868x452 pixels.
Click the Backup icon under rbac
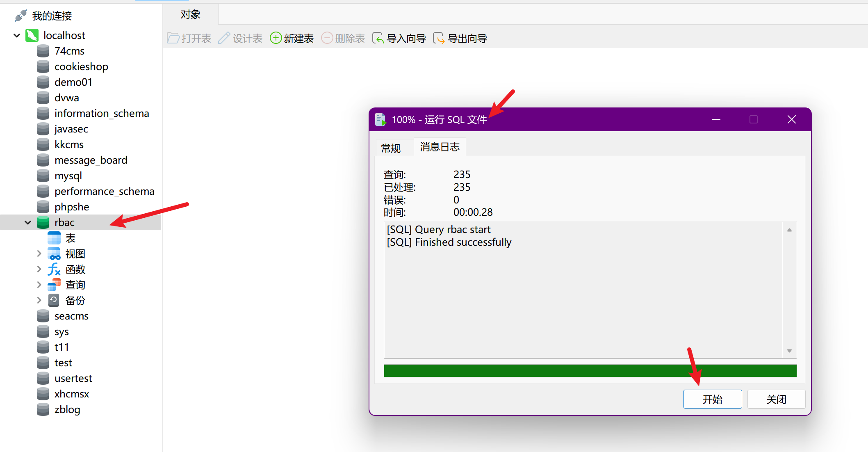[x=54, y=300]
